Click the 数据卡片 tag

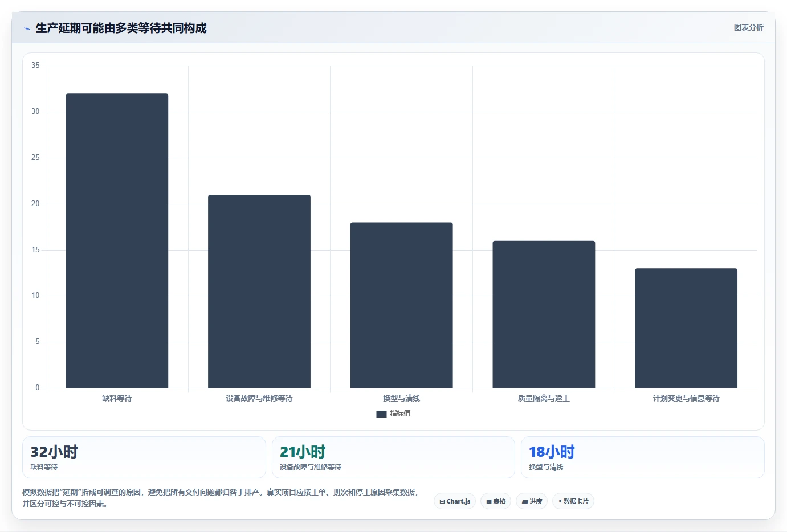tap(573, 501)
